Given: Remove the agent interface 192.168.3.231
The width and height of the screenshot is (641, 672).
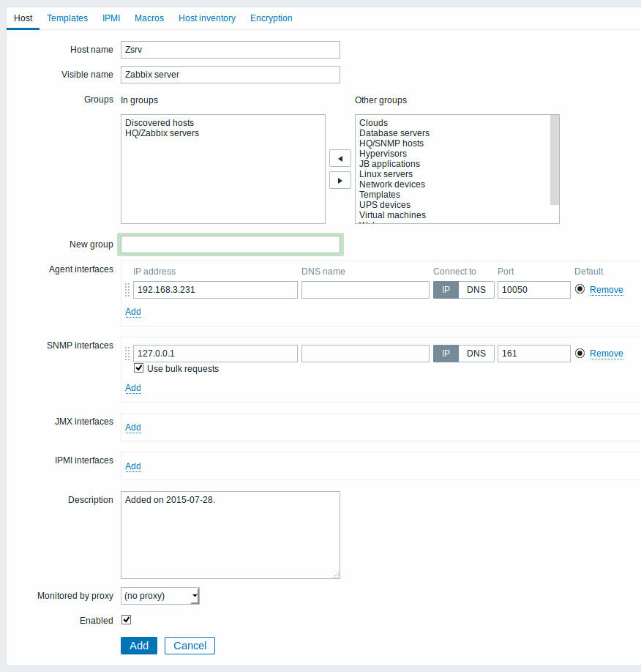Looking at the screenshot, I should click(607, 290).
